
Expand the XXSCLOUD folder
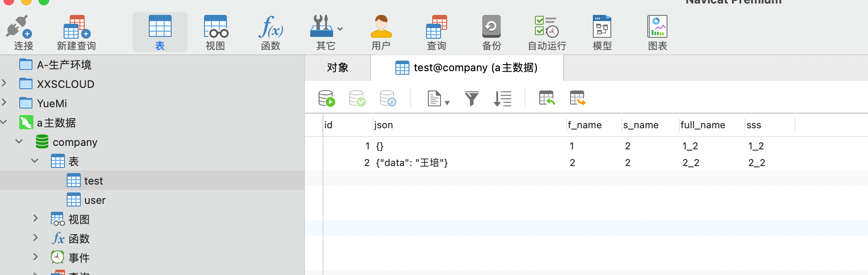[4, 83]
